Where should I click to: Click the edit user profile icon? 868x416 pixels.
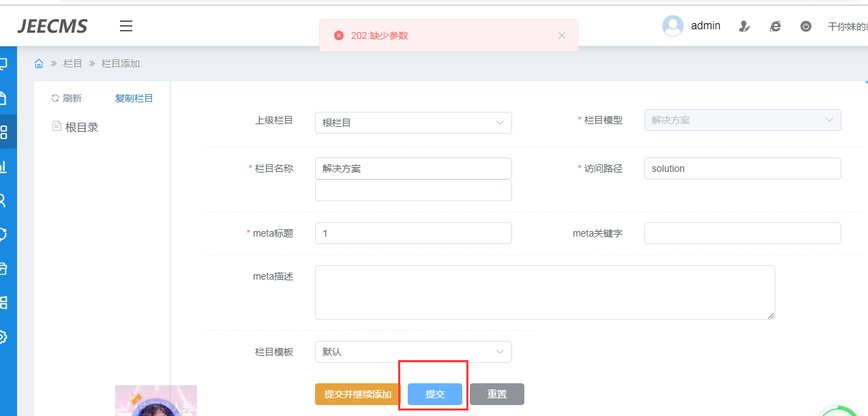click(745, 27)
